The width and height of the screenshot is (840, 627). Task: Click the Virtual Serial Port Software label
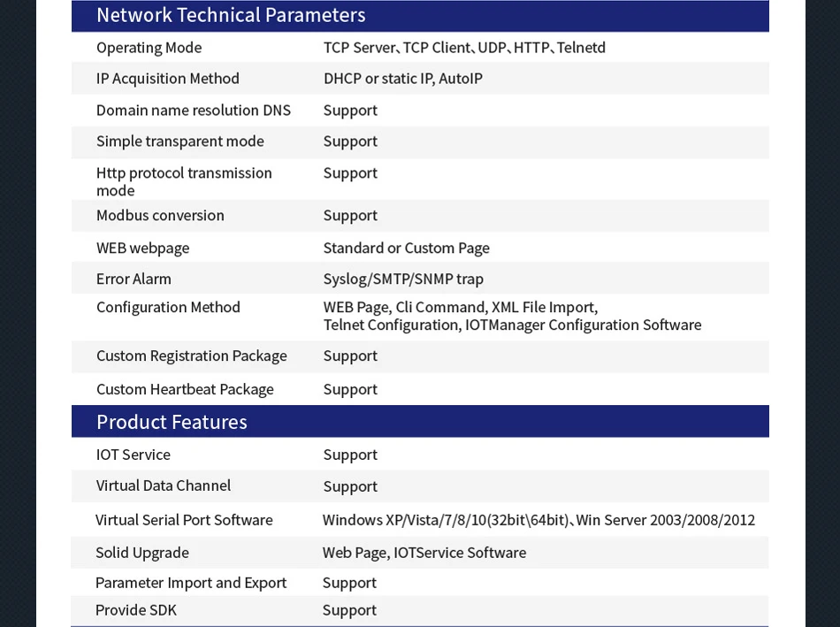(184, 521)
